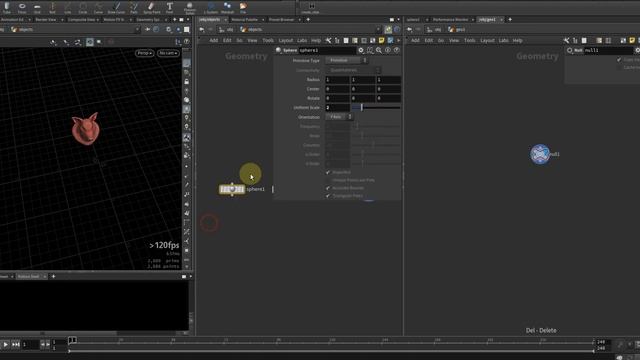The image size is (640, 360).
Task: Select the Metaball shelf tool
Action: [x=227, y=8]
